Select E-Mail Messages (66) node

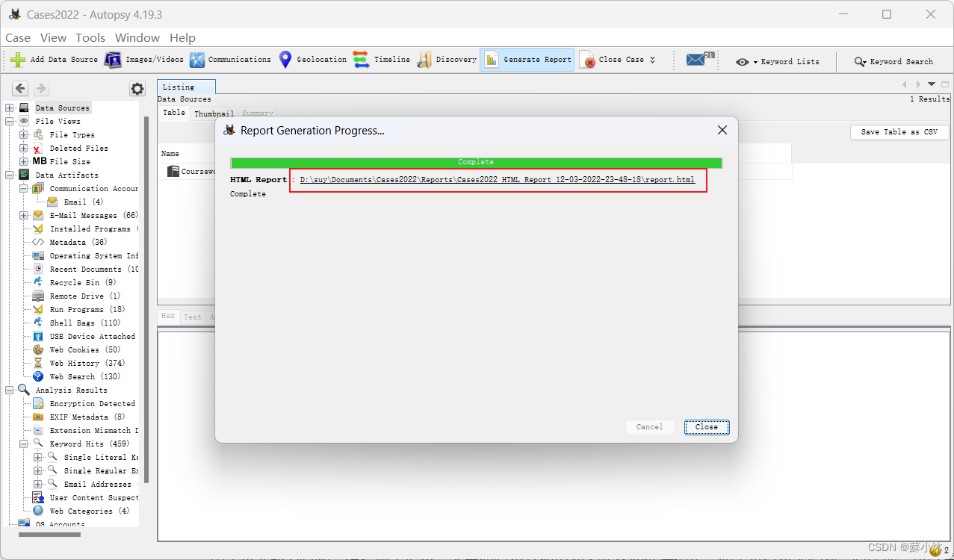(x=93, y=216)
